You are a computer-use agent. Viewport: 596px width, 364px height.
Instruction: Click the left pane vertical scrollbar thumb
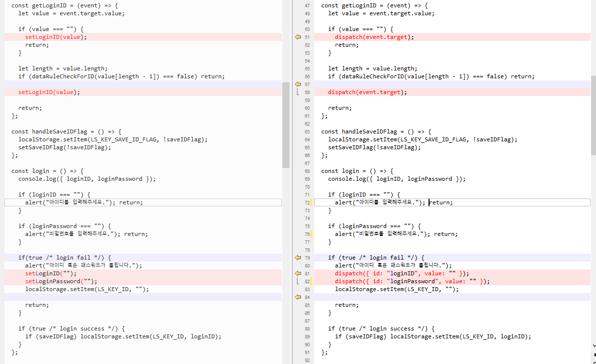click(286, 125)
